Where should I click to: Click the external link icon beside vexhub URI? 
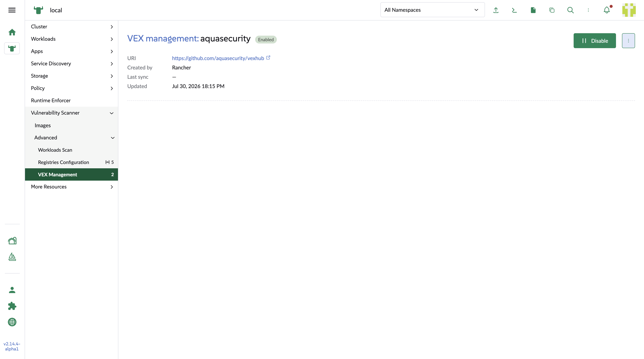[x=268, y=58]
